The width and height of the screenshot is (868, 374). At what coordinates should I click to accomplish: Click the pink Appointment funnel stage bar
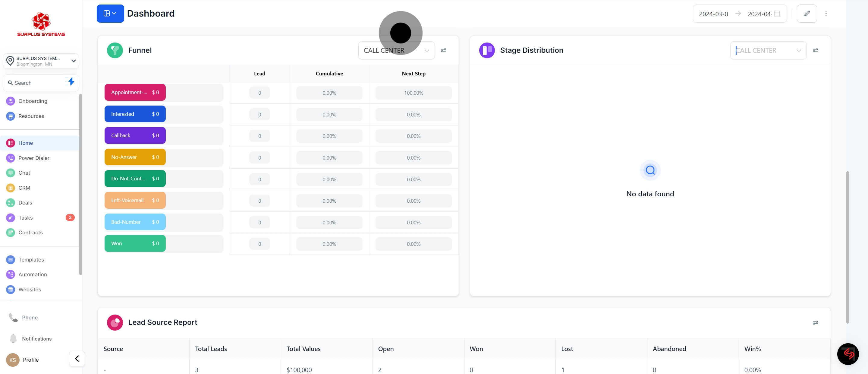point(135,92)
